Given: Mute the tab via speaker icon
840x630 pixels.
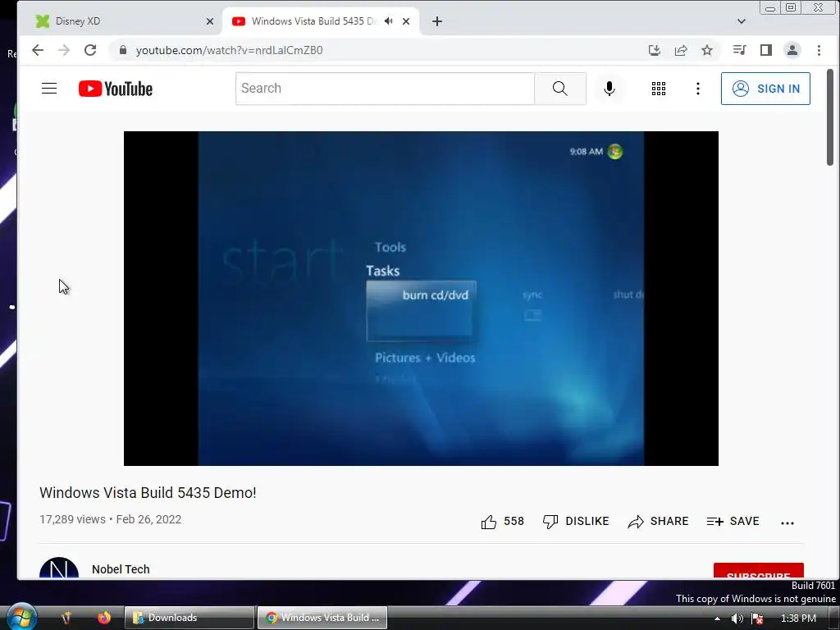Looking at the screenshot, I should [388, 21].
